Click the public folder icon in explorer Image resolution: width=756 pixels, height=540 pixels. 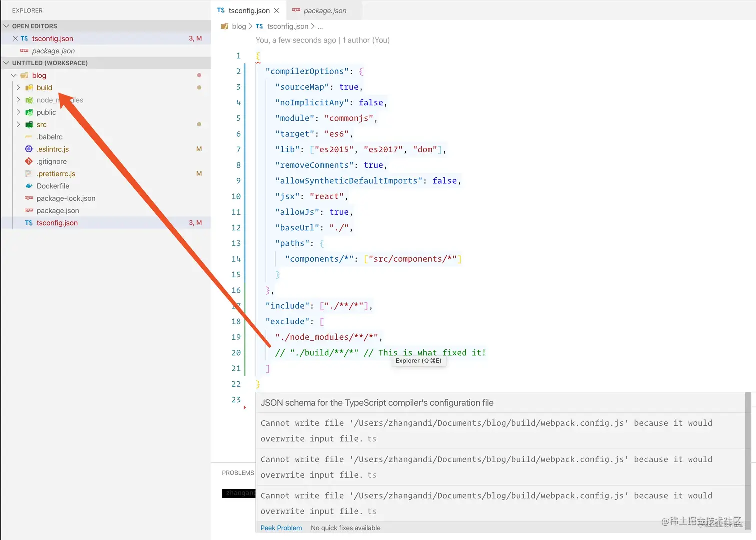click(x=28, y=112)
